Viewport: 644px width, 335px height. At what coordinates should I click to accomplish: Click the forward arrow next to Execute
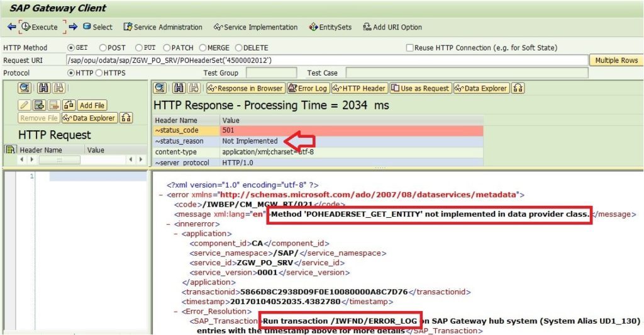coord(73,26)
